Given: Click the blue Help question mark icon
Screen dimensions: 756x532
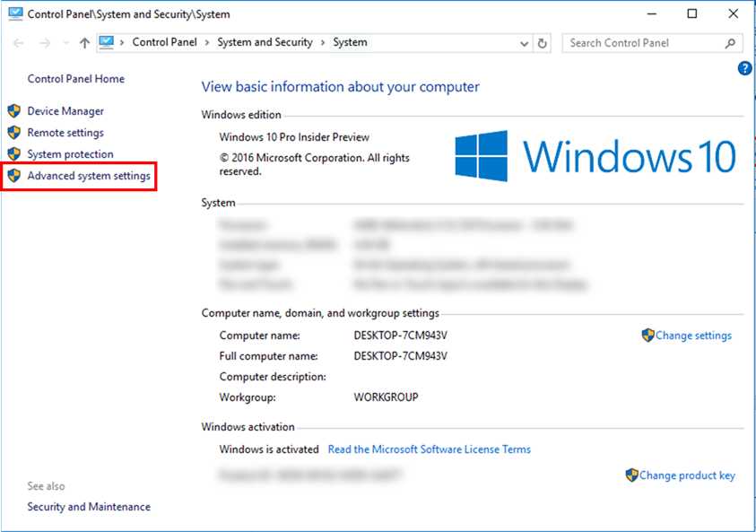Looking at the screenshot, I should click(x=744, y=68).
